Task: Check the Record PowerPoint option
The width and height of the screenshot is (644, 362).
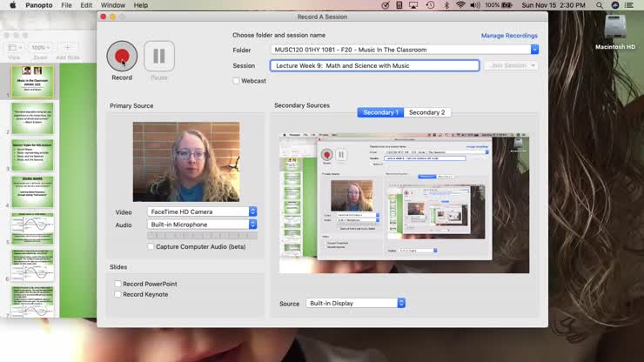Action: 117,284
